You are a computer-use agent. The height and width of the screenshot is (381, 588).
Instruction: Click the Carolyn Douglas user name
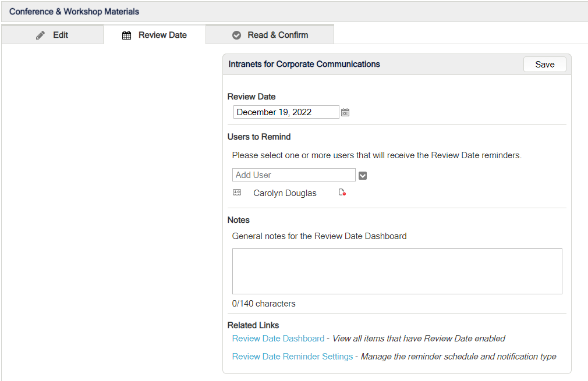pos(285,193)
